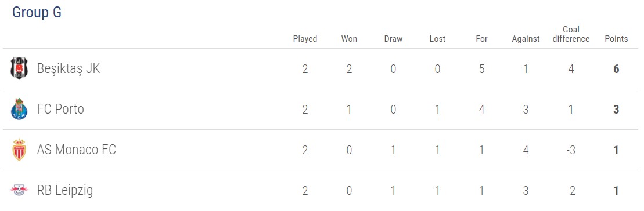Click the Points column header
644x211 pixels.
(616, 39)
